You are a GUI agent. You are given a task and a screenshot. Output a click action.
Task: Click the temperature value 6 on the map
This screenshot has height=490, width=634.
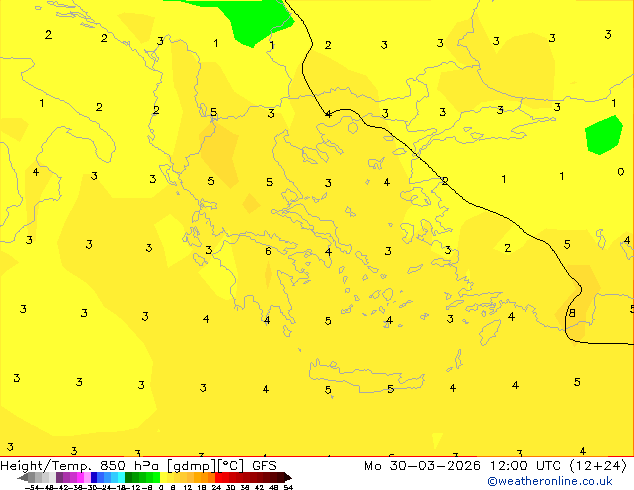click(268, 251)
